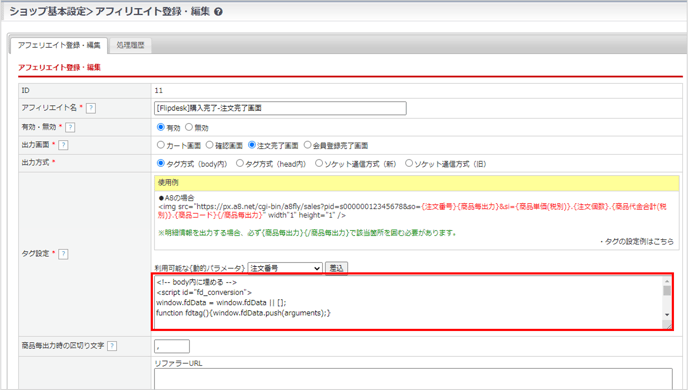Select タグ方式（head内）output method
The image size is (688, 390).
click(240, 163)
